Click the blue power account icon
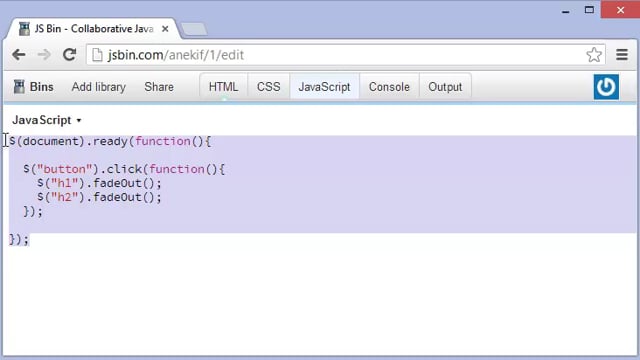This screenshot has height=360, width=640. pyautogui.click(x=606, y=87)
